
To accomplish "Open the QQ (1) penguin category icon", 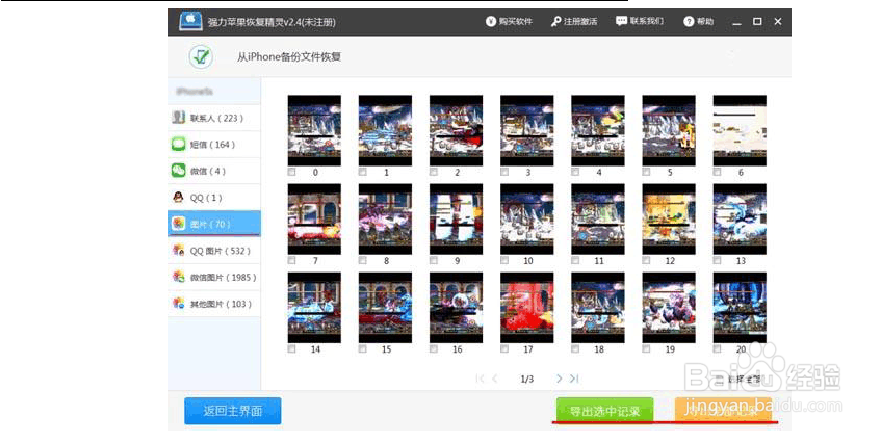I will 178,198.
